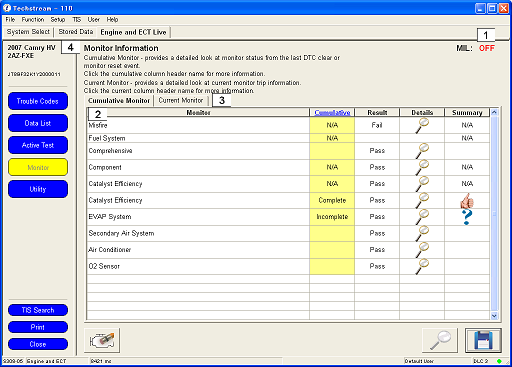Click Engine and ECT status bar entry
Screen dimensions: 512x367
pos(46,361)
